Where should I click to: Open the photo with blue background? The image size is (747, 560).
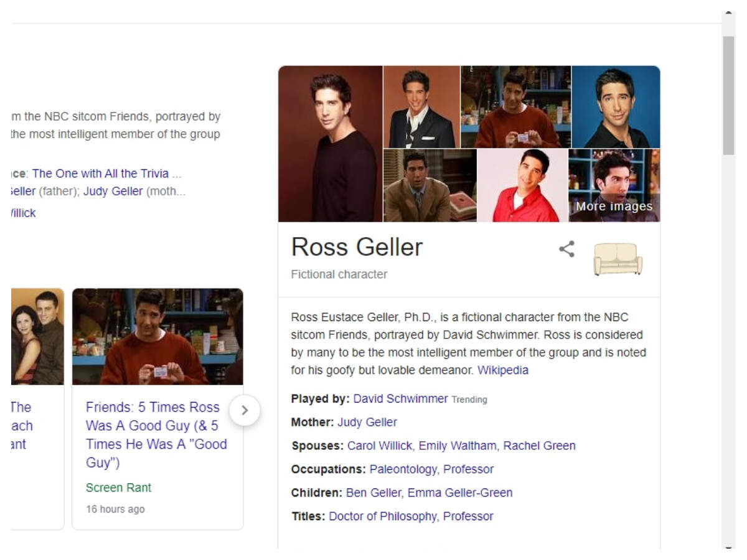[x=616, y=106]
